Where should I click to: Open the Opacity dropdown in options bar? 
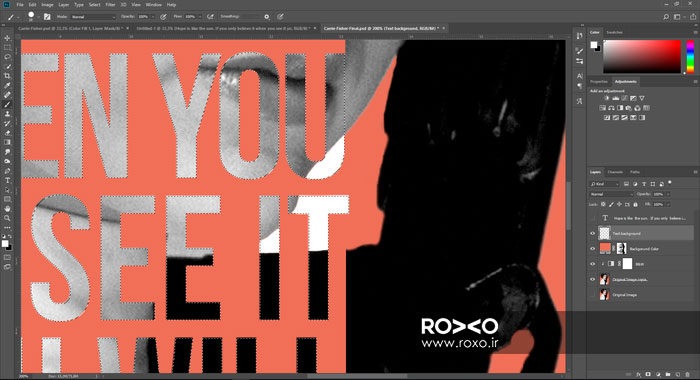point(152,17)
